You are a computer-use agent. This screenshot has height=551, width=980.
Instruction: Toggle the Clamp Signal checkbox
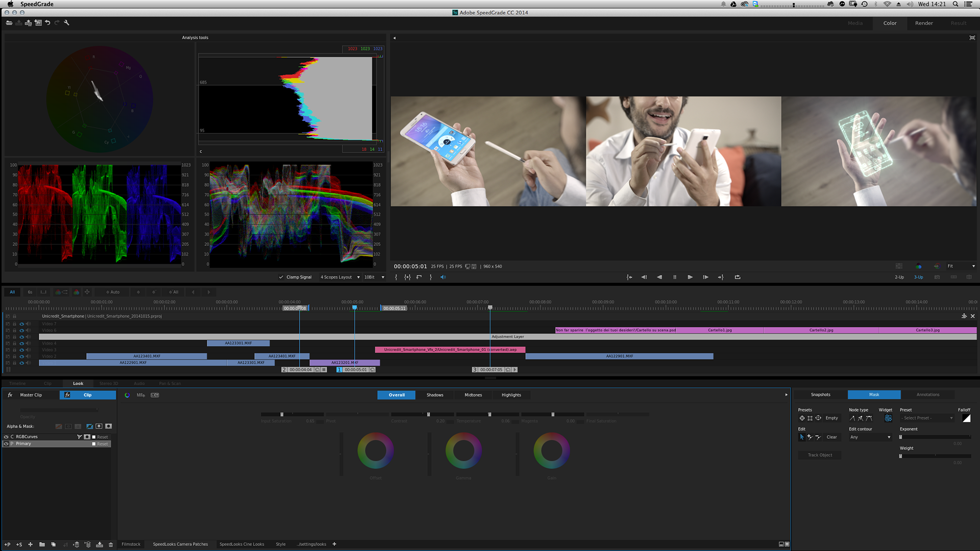[281, 277]
